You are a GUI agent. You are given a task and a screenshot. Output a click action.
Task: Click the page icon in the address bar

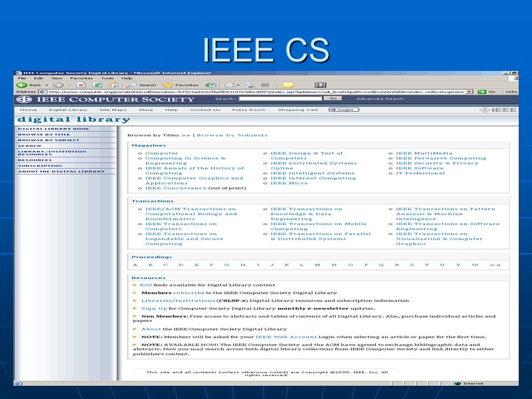[43, 92]
